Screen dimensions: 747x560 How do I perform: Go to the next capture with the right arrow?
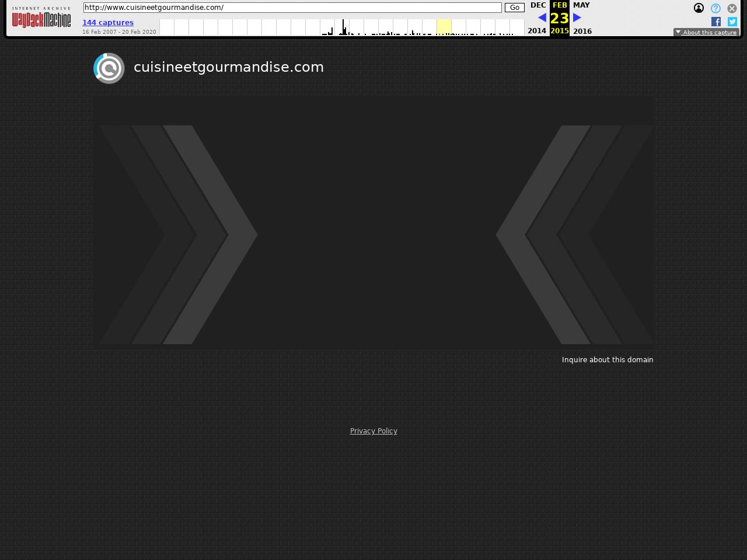(577, 17)
